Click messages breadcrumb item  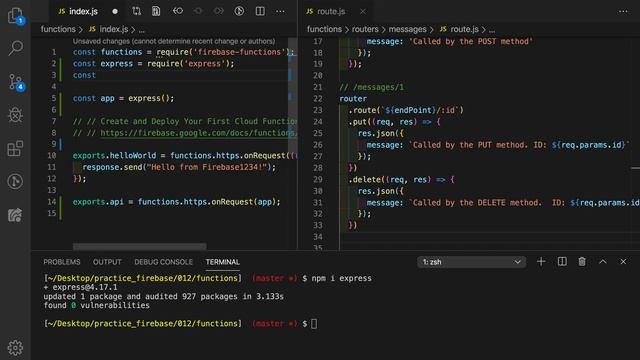(x=407, y=29)
